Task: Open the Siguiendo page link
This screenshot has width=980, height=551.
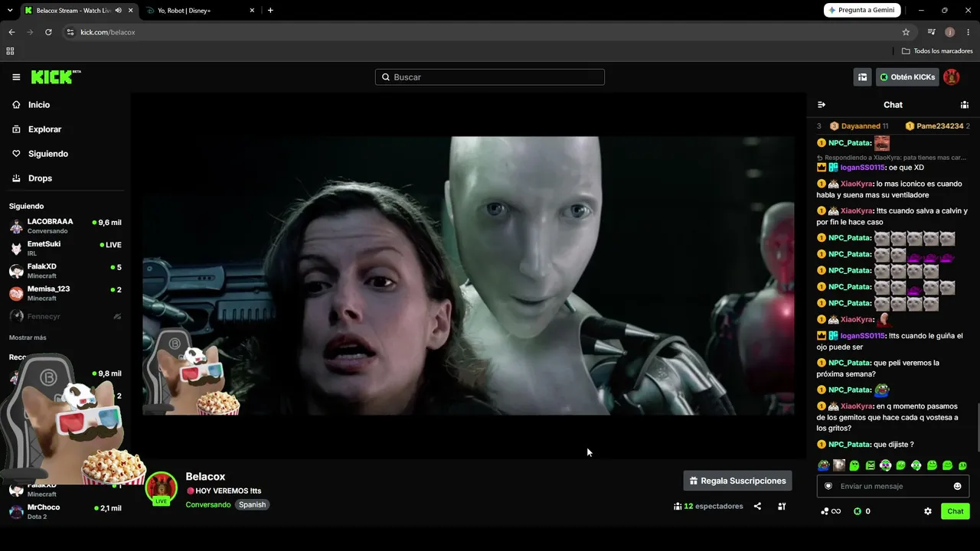Action: pos(48,154)
